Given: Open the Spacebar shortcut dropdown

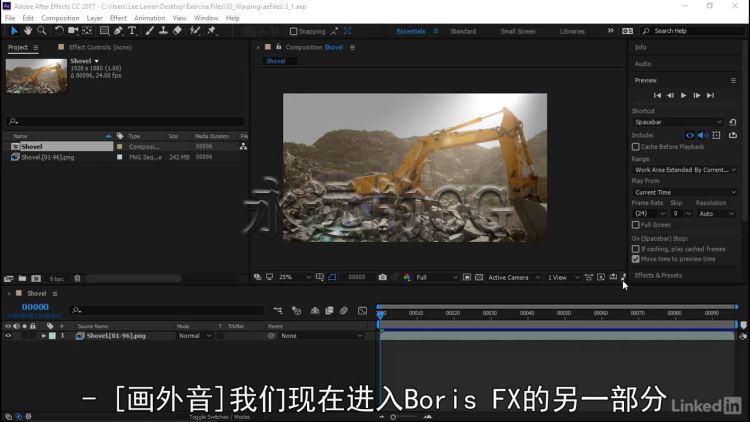Looking at the screenshot, I should point(678,122).
